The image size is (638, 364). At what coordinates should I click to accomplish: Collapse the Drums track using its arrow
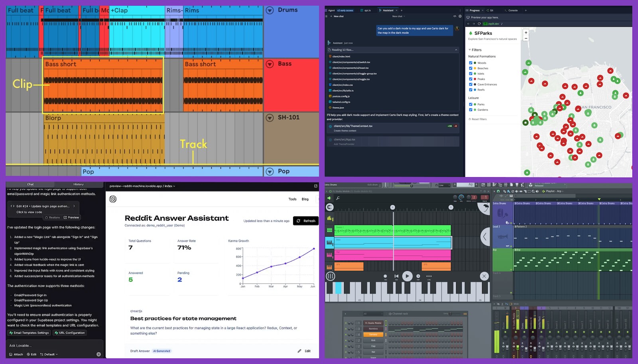(271, 10)
